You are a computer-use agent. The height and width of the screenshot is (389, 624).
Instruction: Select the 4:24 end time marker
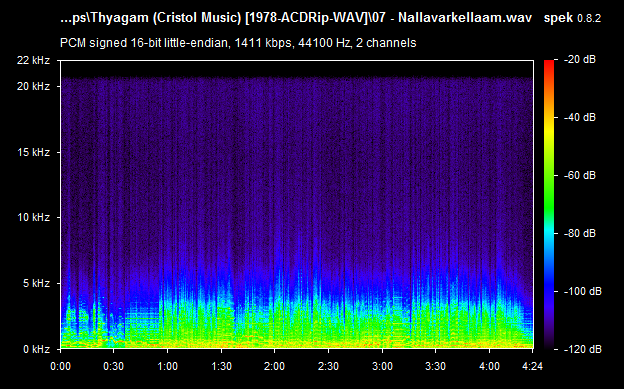click(532, 366)
